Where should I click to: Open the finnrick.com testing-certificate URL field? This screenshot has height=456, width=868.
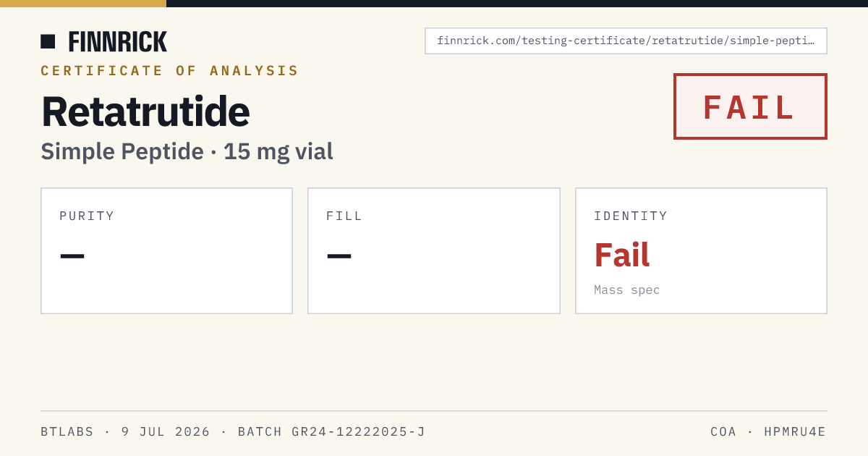[x=626, y=41]
